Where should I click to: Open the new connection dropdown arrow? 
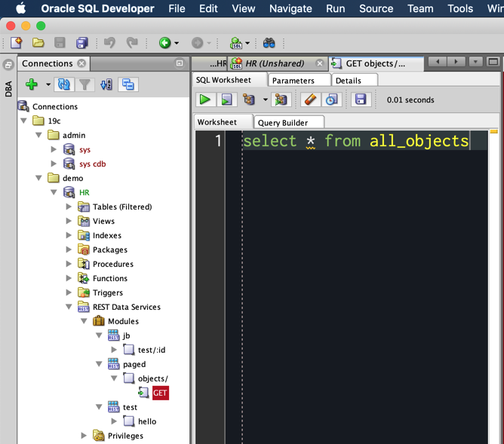pyautogui.click(x=48, y=84)
